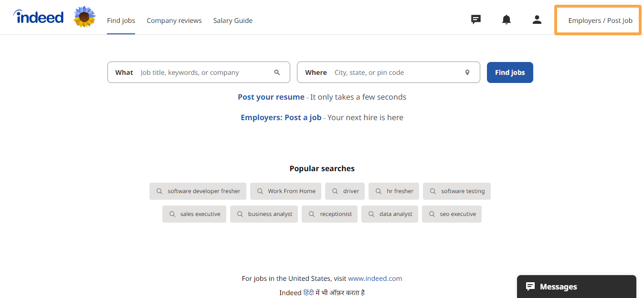Open the profile account icon
This screenshot has height=298, width=644.
[537, 20]
